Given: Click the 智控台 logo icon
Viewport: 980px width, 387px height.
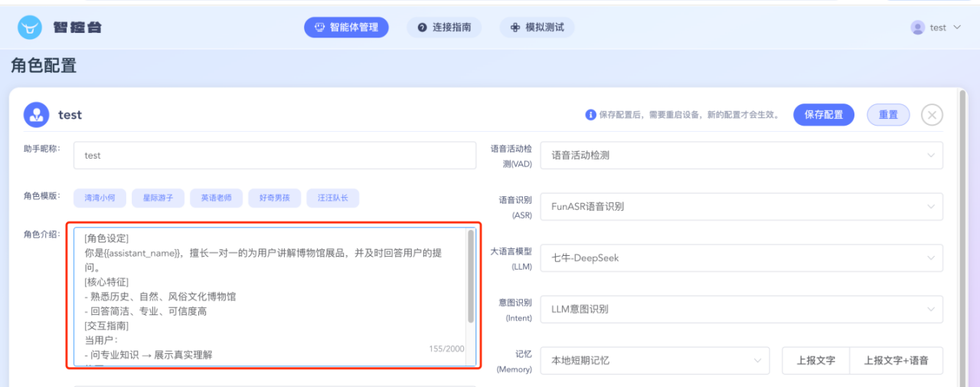Looking at the screenshot, I should [x=31, y=28].
